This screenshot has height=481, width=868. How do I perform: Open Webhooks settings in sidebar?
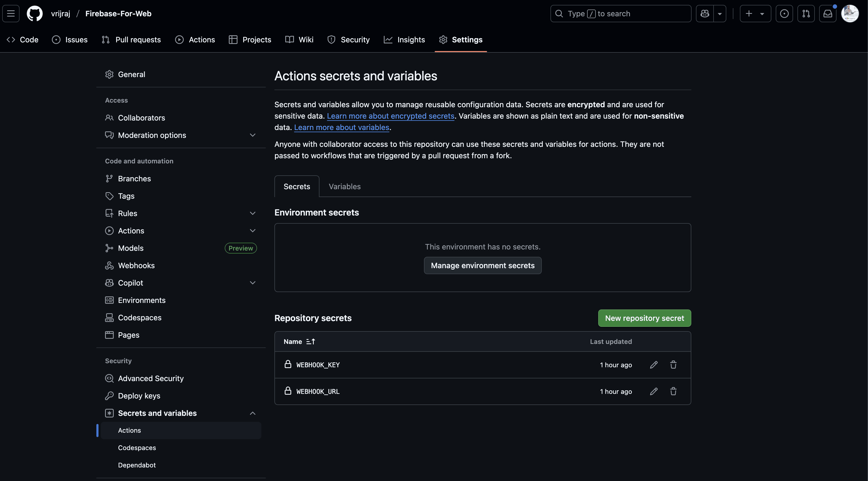136,266
